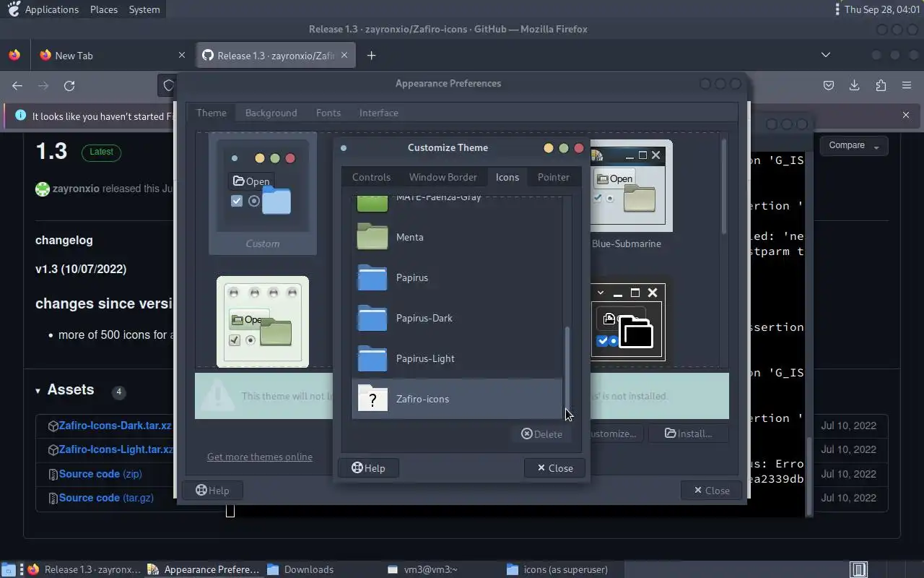Close the New Tab tab
This screenshot has width=924, height=578.
[x=182, y=55]
